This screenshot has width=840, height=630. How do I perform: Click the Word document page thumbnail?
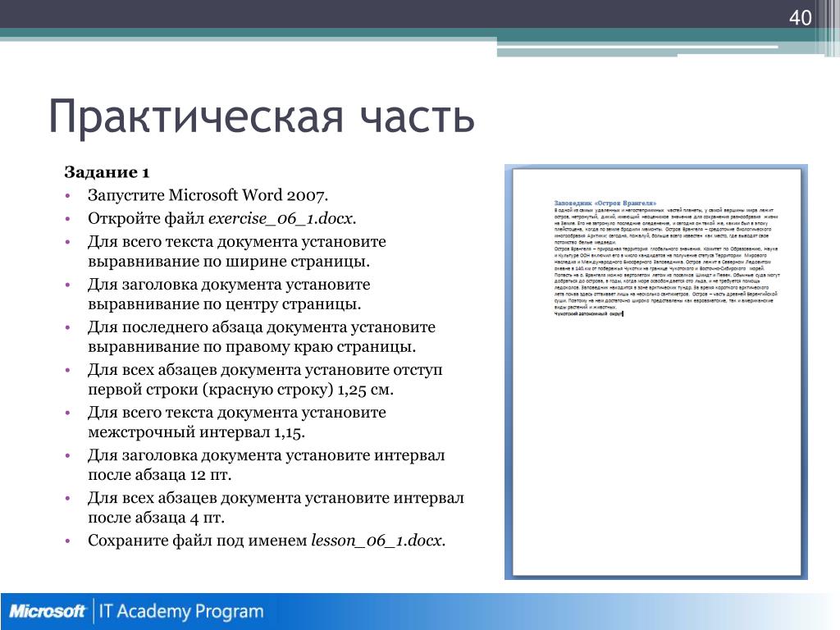point(656,372)
